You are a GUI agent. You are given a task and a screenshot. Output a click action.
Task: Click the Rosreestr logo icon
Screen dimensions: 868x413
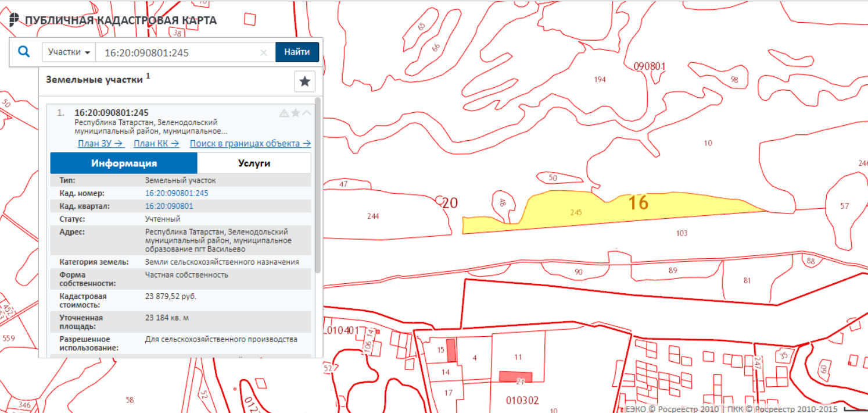pos(14,20)
